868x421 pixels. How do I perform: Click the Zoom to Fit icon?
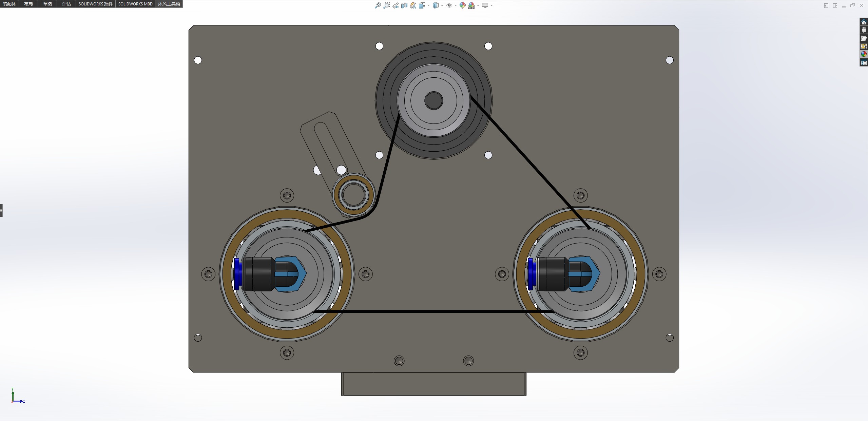(378, 5)
